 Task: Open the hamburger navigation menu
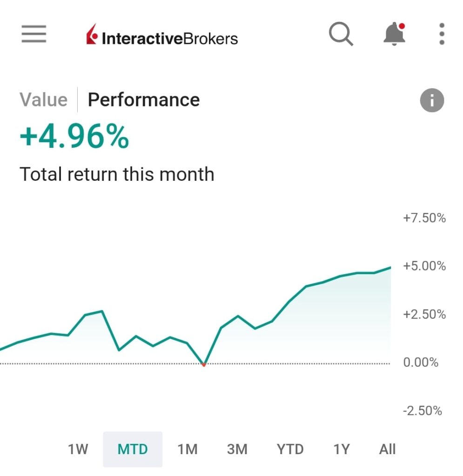[x=34, y=34]
